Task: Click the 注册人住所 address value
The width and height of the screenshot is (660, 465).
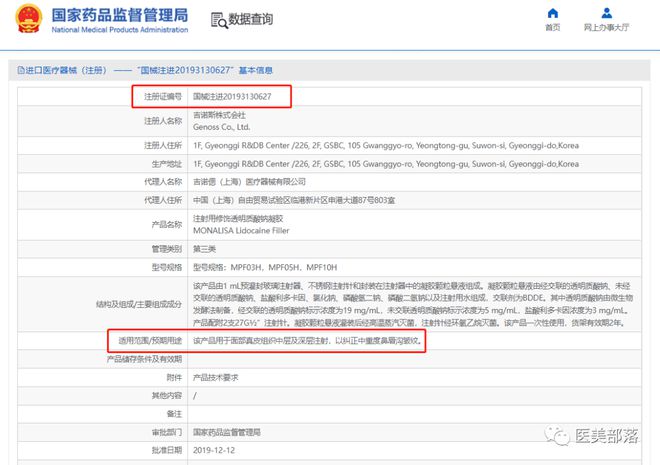Action: 386,145
